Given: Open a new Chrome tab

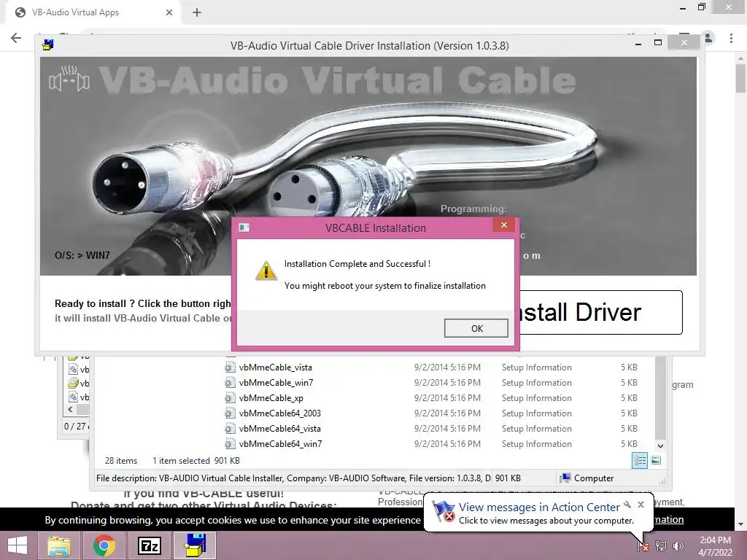Looking at the screenshot, I should (x=197, y=12).
